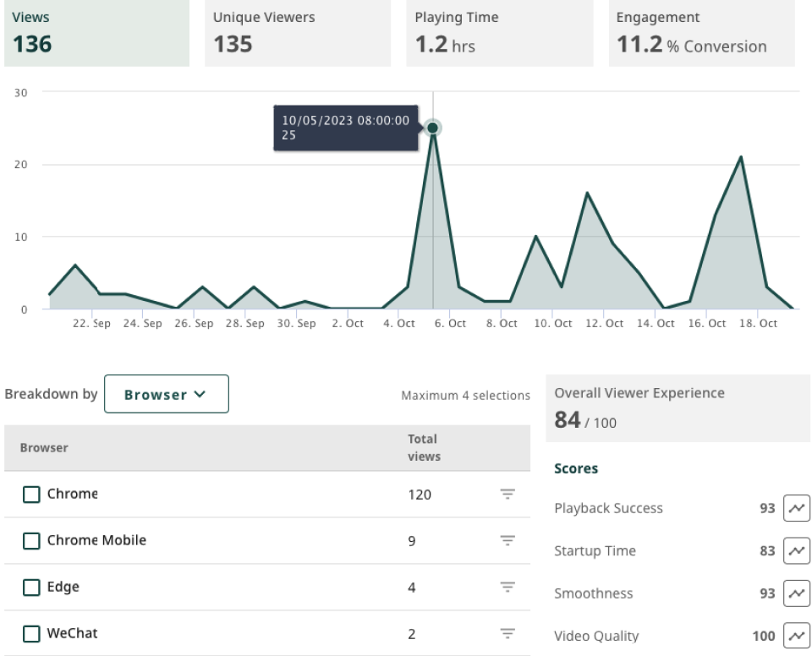Open the Startup Time trend chart icon
The image size is (812, 656).
point(797,550)
